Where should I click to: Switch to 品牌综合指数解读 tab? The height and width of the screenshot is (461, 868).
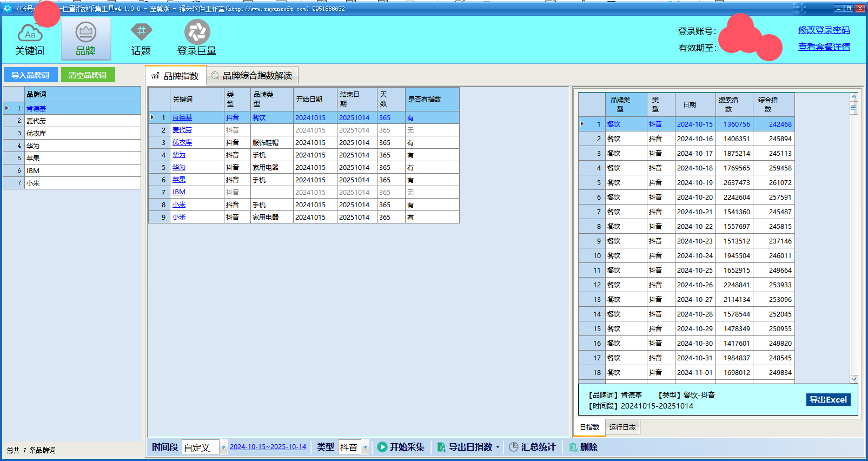[252, 76]
